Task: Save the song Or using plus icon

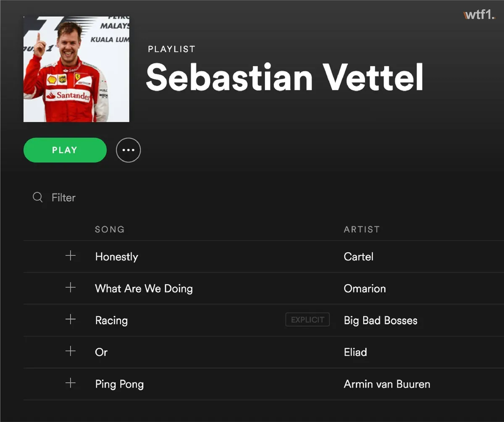Action: pyautogui.click(x=71, y=351)
